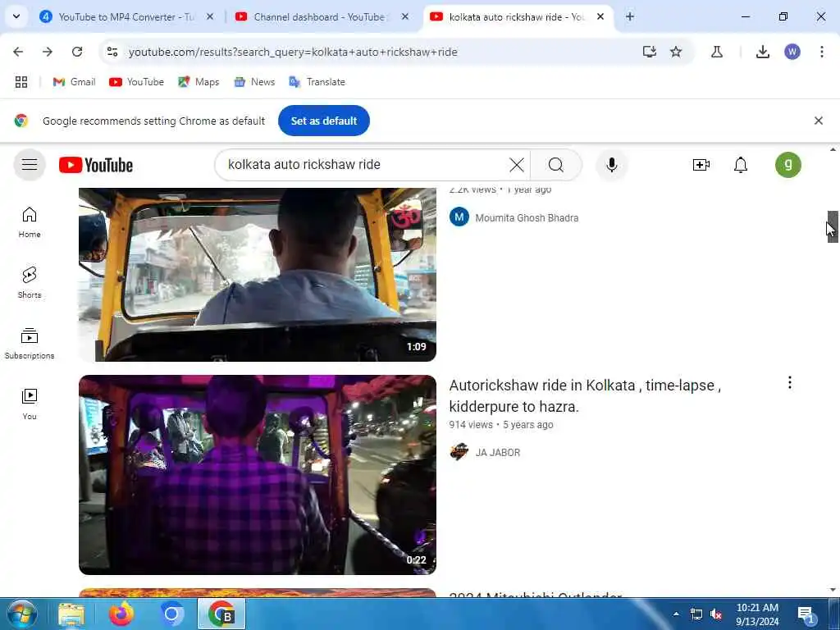Image resolution: width=840 pixels, height=630 pixels.
Task: Click in the YouTube search box
Action: [x=364, y=165]
